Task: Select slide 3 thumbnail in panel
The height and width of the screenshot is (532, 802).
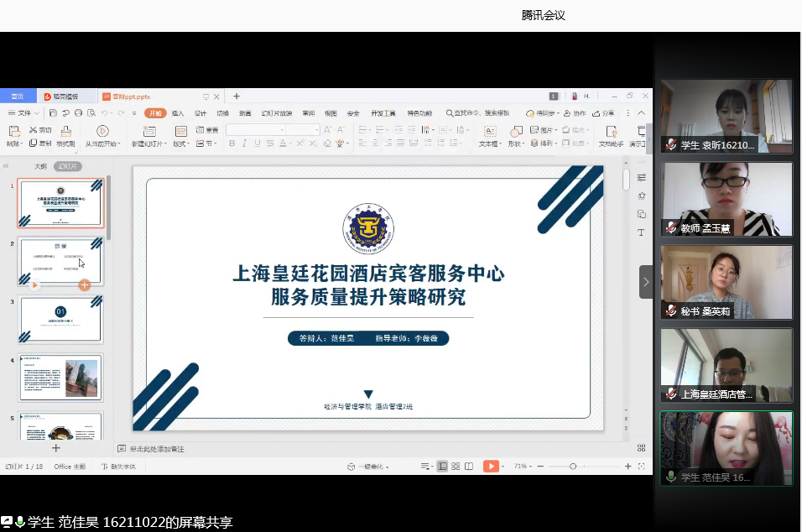Action: click(60, 320)
